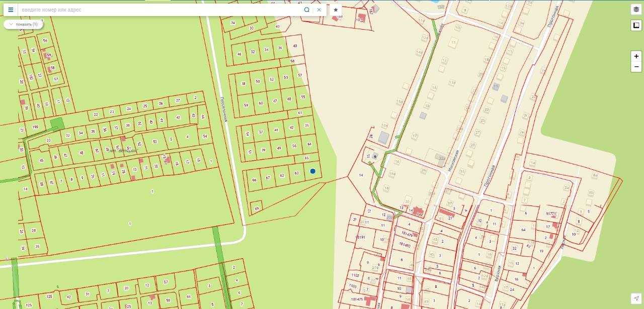Zoom in with the plus button
Screen dimensions: 644x309
[x=636, y=56]
